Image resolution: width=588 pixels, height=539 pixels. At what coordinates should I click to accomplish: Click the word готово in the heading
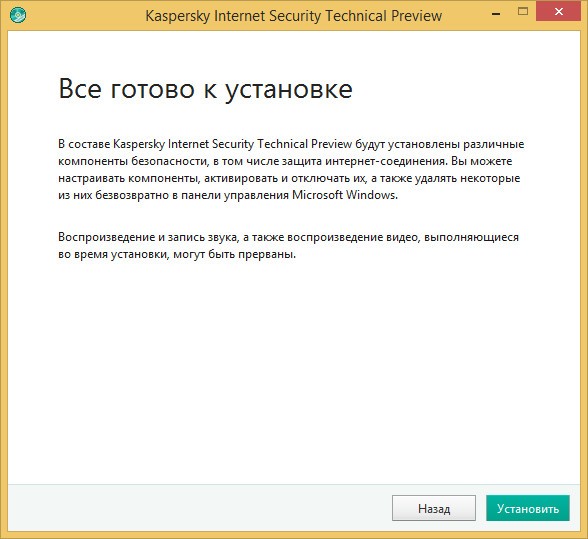click(152, 90)
